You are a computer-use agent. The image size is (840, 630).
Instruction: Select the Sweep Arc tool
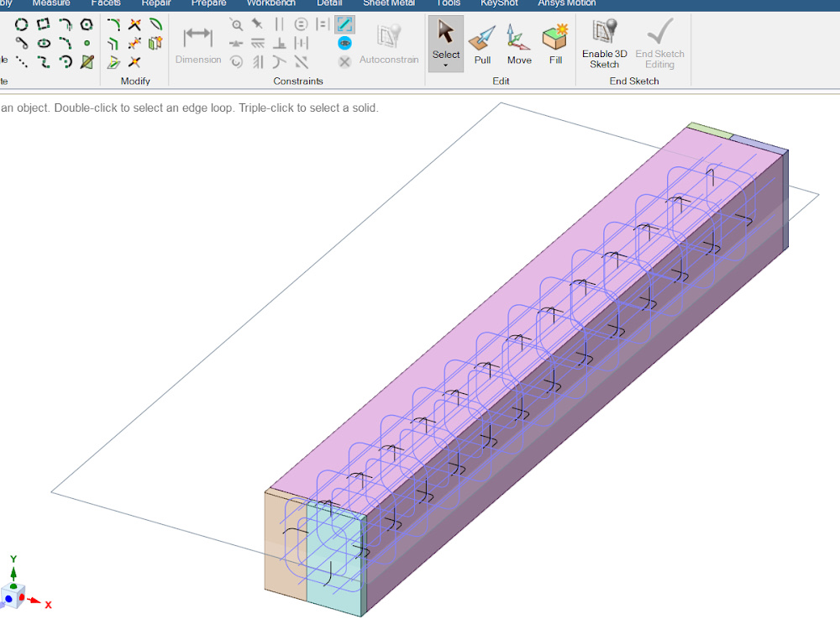66,62
